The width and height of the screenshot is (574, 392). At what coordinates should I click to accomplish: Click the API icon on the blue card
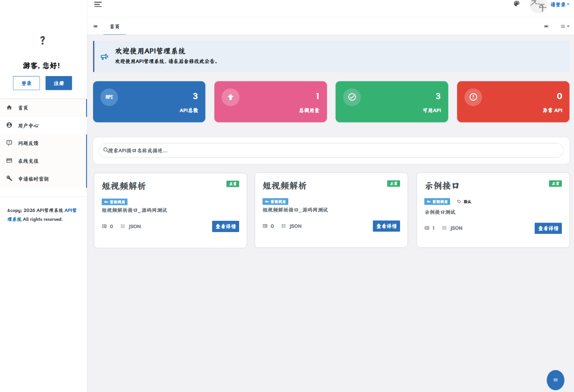coord(109,97)
